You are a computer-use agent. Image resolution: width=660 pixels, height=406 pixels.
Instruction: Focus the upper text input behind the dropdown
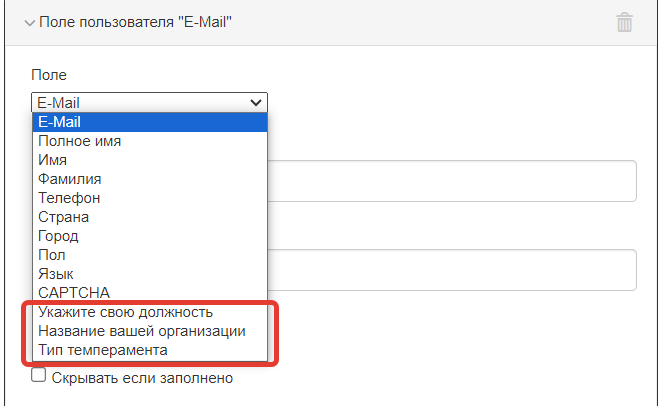452,181
